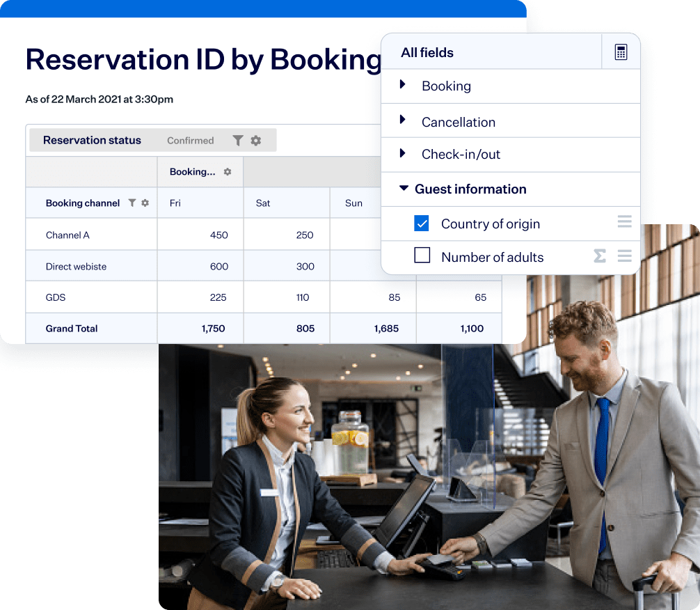700x610 pixels.
Task: Enable the Number of adults checkbox
Action: pyautogui.click(x=422, y=256)
